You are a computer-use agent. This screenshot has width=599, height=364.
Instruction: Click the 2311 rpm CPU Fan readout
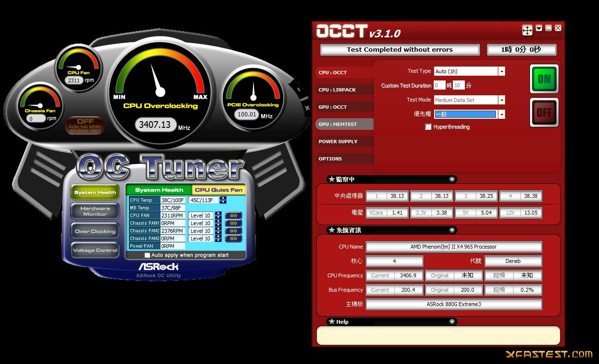74,80
